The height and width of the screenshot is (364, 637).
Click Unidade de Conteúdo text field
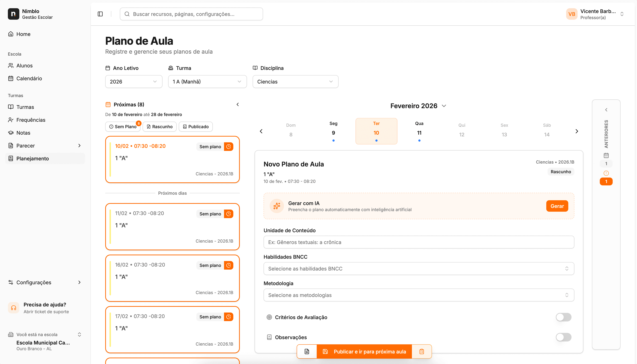(419, 242)
